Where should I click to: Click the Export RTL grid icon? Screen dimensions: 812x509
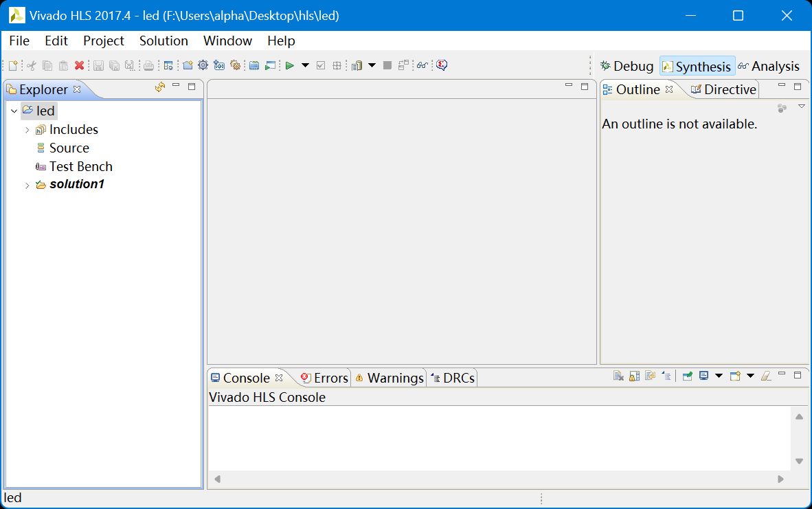[337, 65]
